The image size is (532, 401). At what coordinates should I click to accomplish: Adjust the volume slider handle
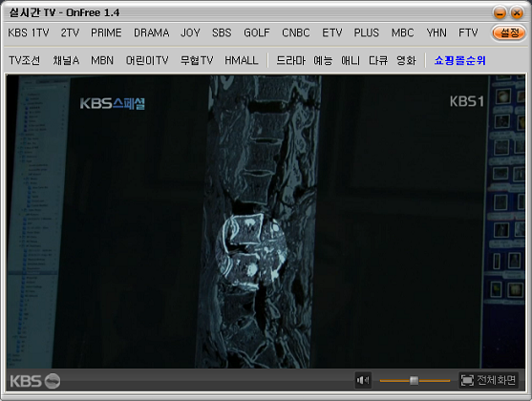tap(414, 380)
